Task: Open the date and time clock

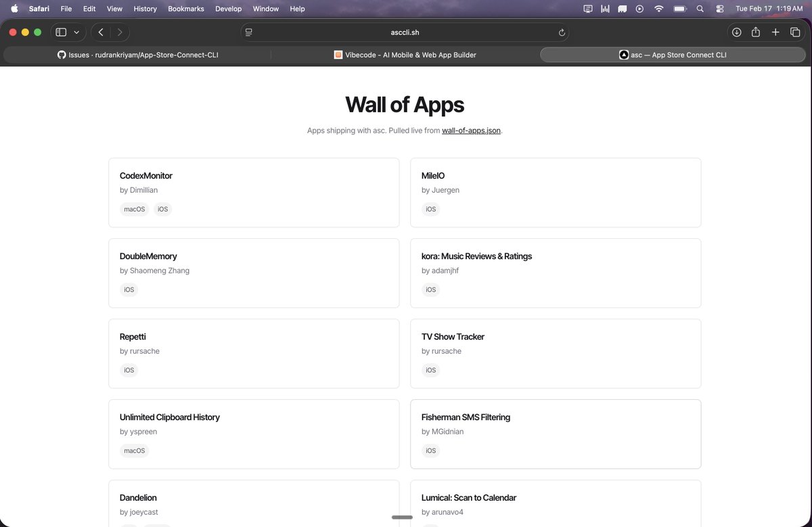Action: pos(769,9)
